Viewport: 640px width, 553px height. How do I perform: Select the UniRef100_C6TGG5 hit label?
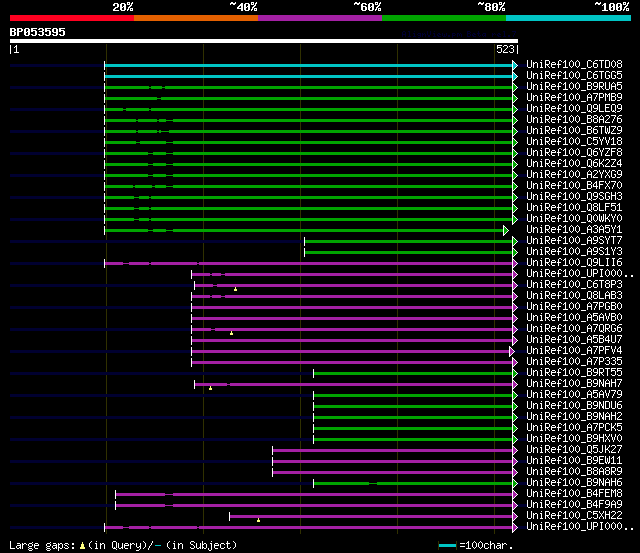click(574, 76)
